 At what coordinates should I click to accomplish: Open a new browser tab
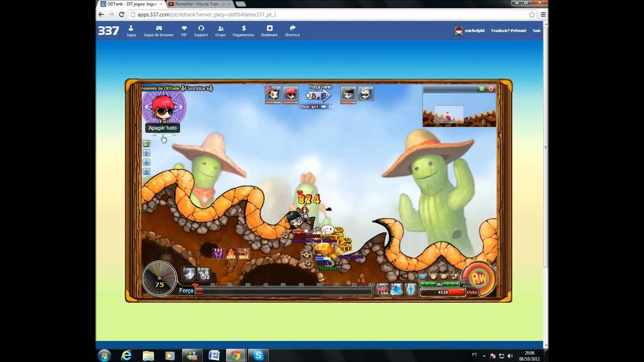click(240, 4)
